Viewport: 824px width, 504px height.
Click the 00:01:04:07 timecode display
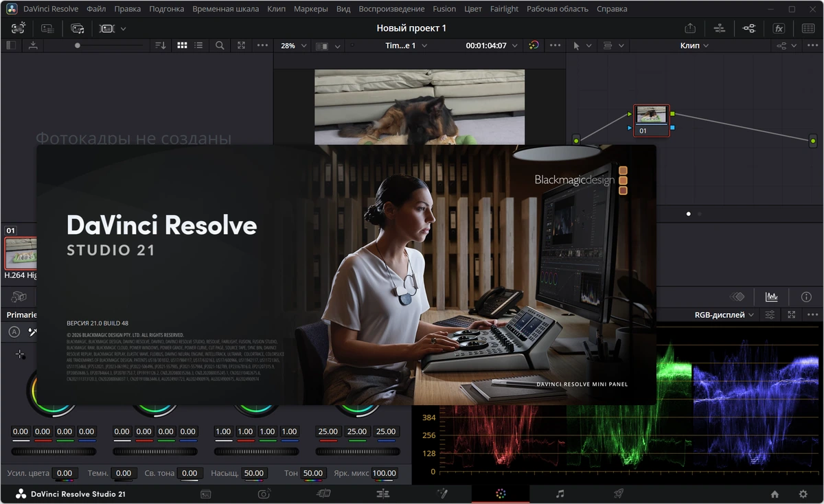tap(486, 45)
